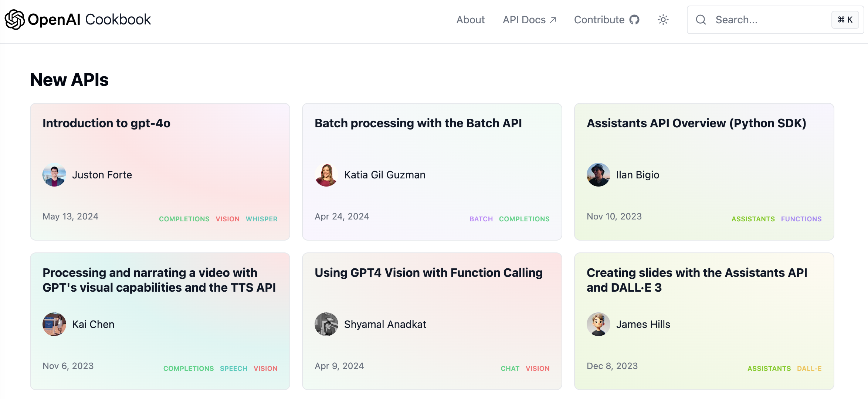Click the API Docs external arrow icon
This screenshot has width=868, height=399.
point(553,20)
